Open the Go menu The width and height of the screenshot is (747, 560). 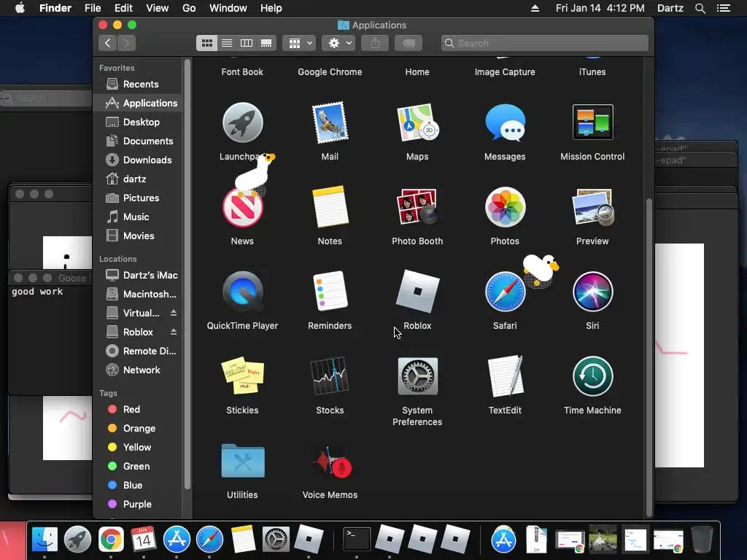[x=189, y=8]
